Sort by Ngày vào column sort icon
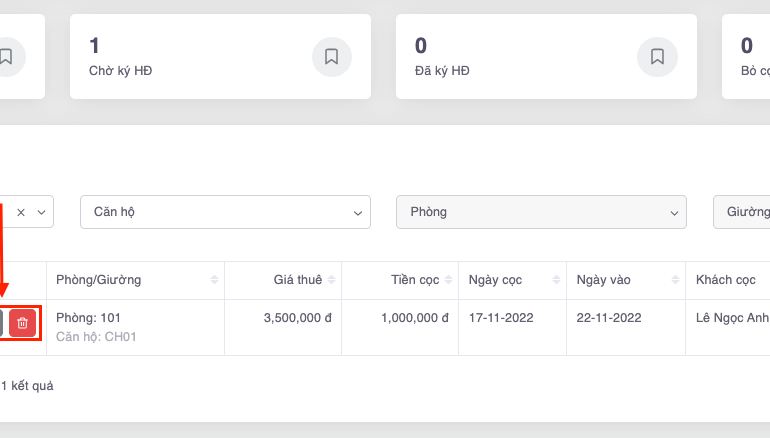 coord(673,280)
